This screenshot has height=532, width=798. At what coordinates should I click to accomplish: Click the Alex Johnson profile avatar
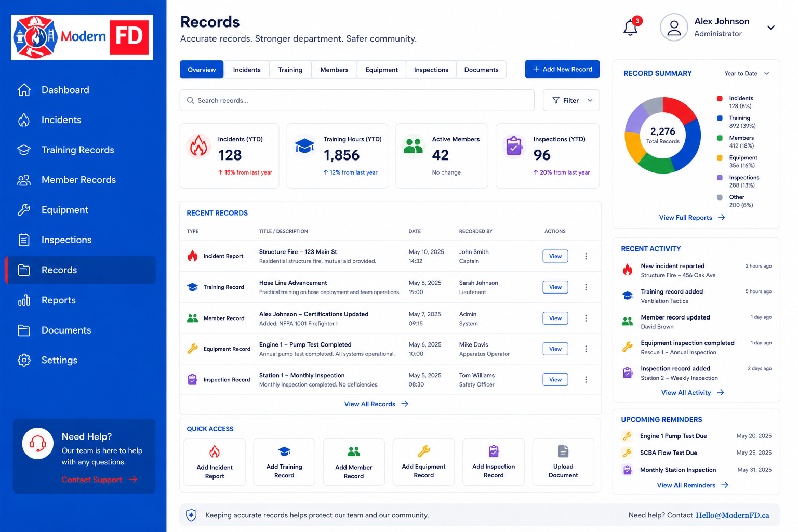pyautogui.click(x=674, y=28)
